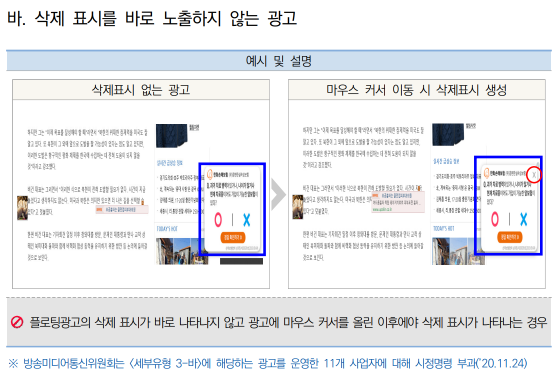The width and height of the screenshot is (557, 380).
Task: Click the floating ad logo in 삭제표시 없는 광고 example
Action: tap(210, 174)
